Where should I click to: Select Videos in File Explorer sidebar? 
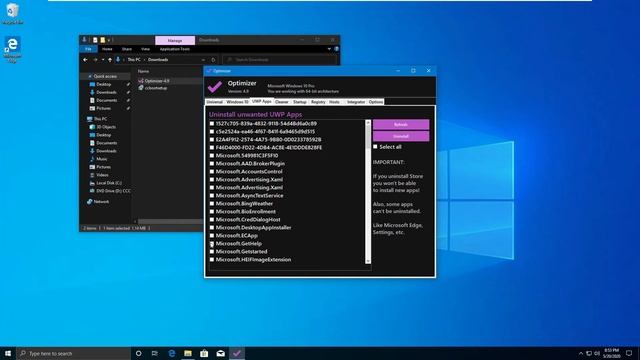pos(102,175)
